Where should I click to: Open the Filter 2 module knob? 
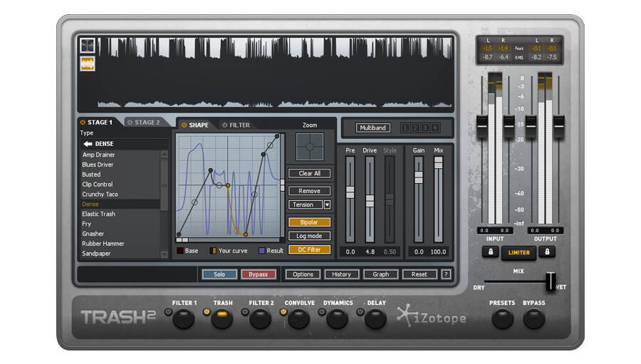[x=261, y=319]
